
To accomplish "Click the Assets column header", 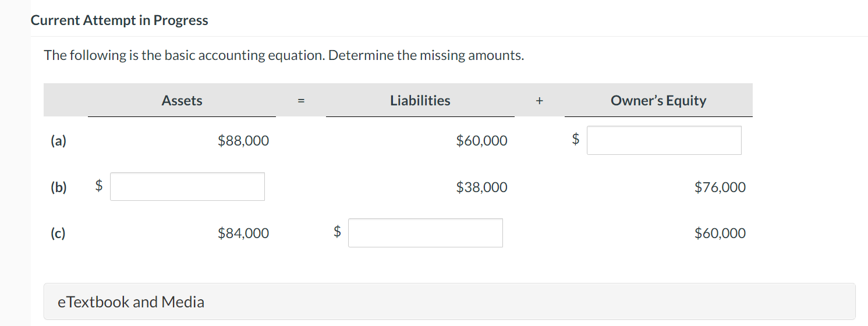I will pos(182,100).
